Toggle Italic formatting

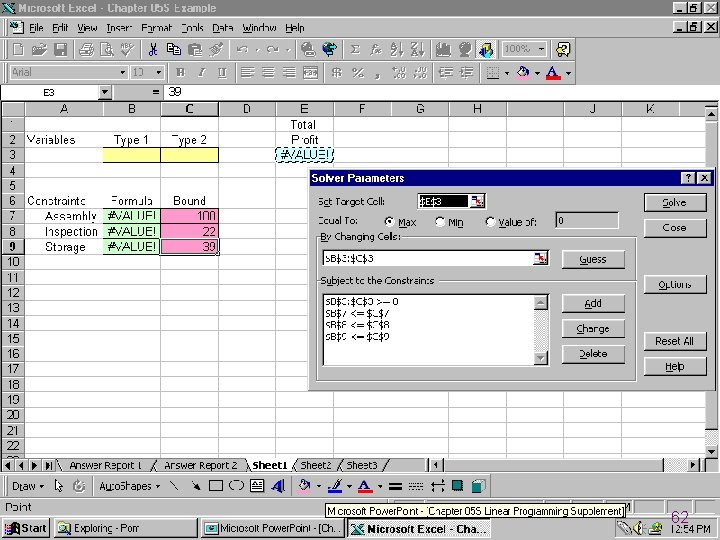point(201,73)
